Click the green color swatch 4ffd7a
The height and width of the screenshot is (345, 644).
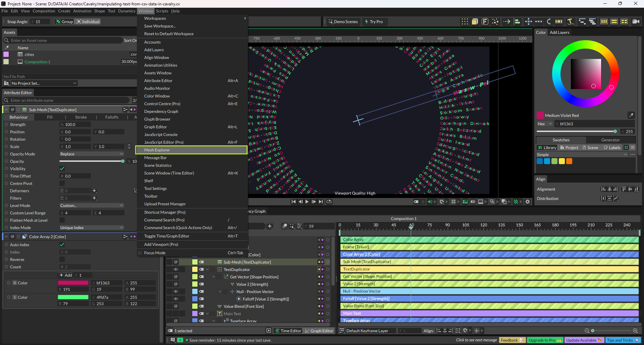point(73,297)
